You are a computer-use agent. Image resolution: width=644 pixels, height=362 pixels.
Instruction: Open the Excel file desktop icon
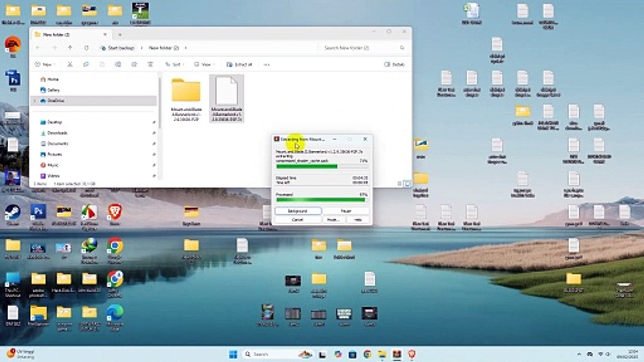[471, 14]
